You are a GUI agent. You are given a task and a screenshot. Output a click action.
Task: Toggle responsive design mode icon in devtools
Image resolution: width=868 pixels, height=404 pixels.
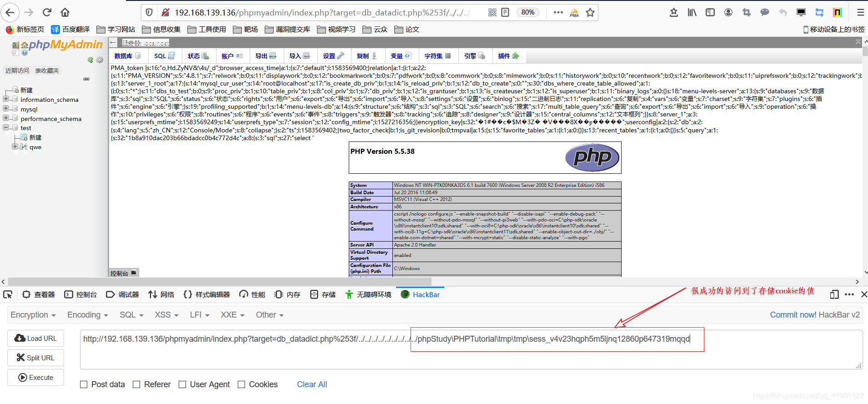tap(834, 294)
